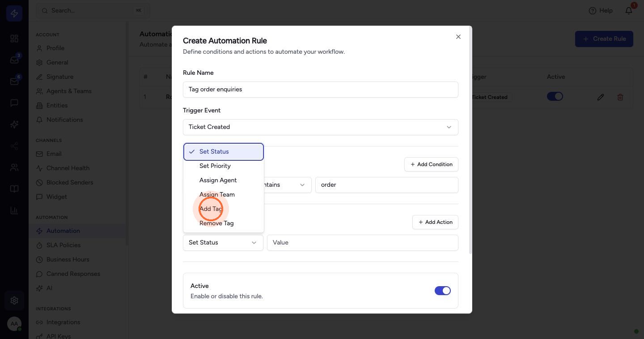The image size is (644, 339).
Task: Open Help
Action: [601, 10]
